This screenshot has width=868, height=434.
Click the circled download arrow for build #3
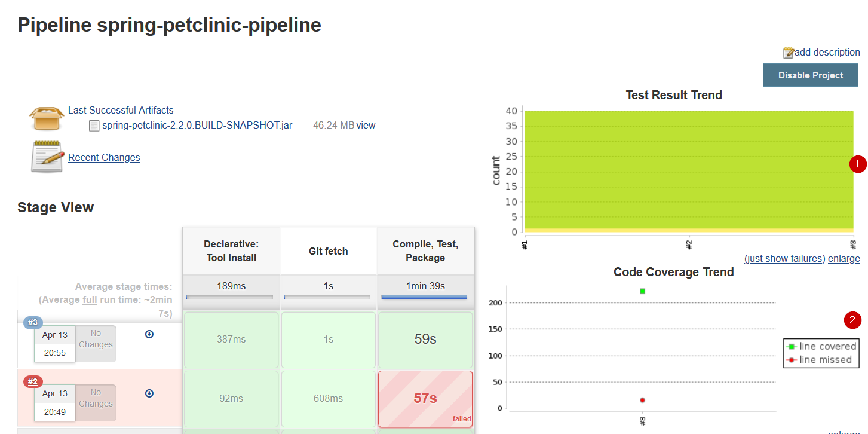coord(149,334)
